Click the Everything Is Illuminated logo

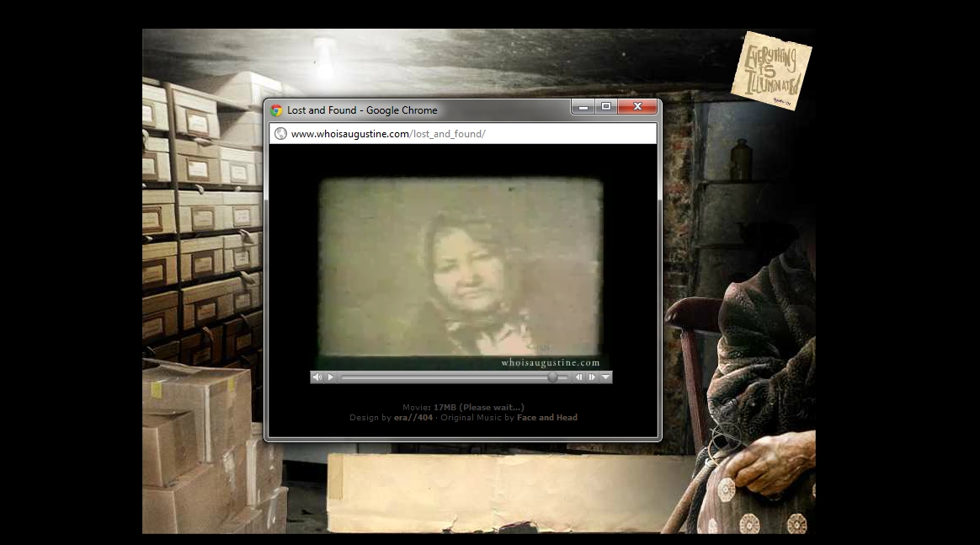click(x=770, y=71)
